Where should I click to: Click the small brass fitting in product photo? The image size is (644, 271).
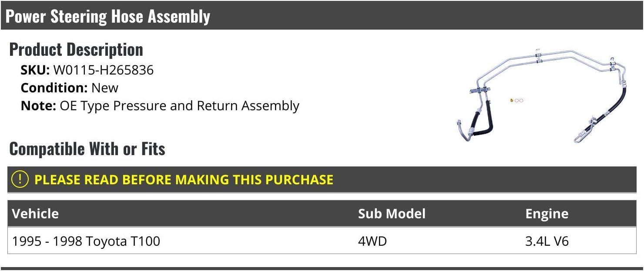(512, 100)
